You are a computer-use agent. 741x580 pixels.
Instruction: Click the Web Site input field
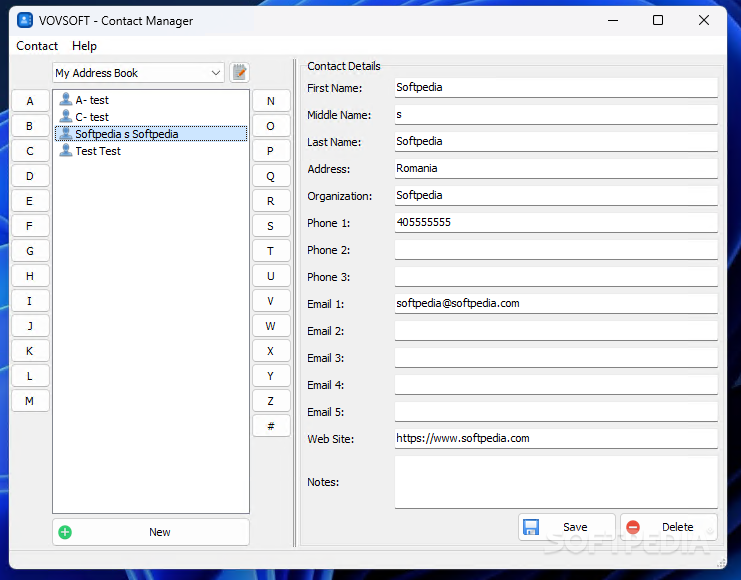556,438
